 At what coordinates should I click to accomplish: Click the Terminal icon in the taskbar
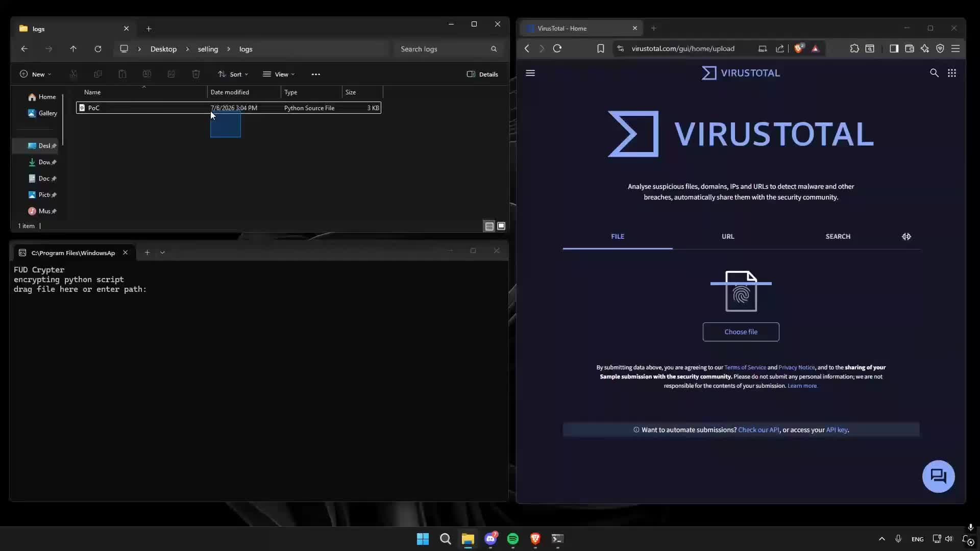tap(557, 539)
